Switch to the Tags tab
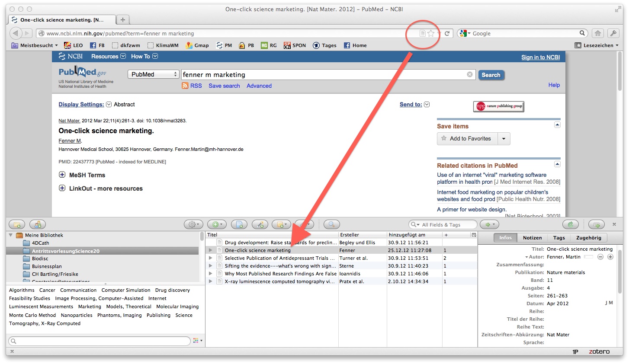The width and height of the screenshot is (629, 364). pos(559,238)
